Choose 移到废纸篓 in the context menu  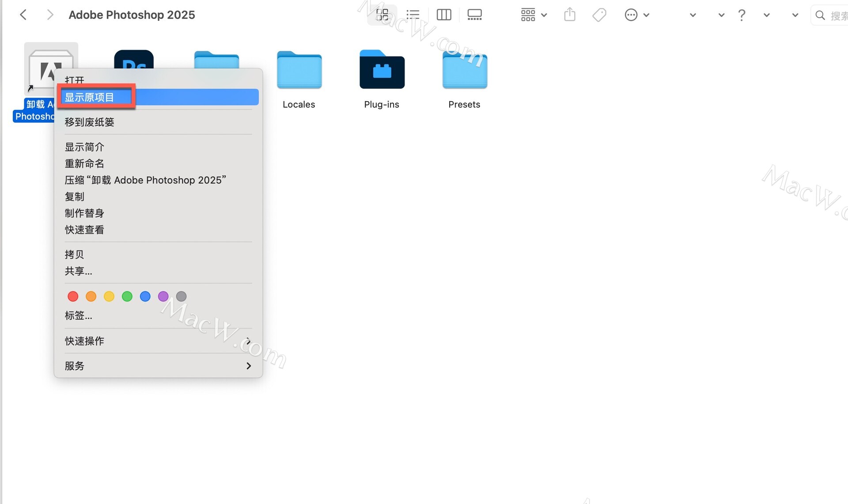pyautogui.click(x=158, y=122)
